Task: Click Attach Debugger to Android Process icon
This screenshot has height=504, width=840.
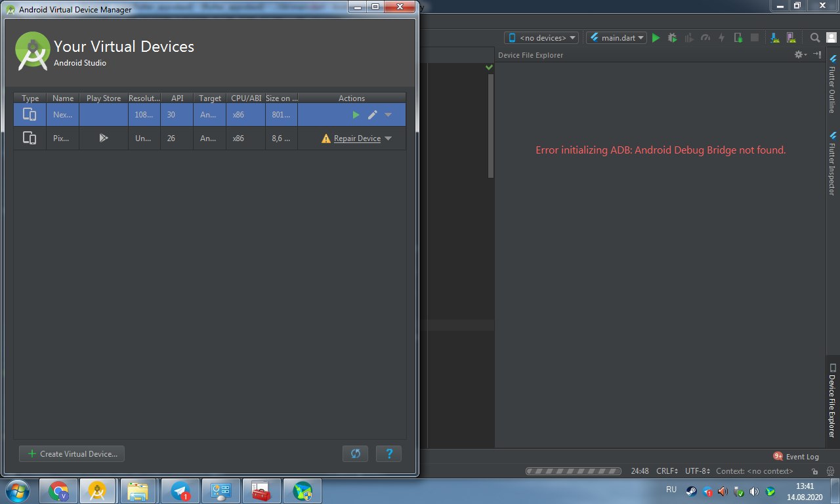Action: coord(738,38)
